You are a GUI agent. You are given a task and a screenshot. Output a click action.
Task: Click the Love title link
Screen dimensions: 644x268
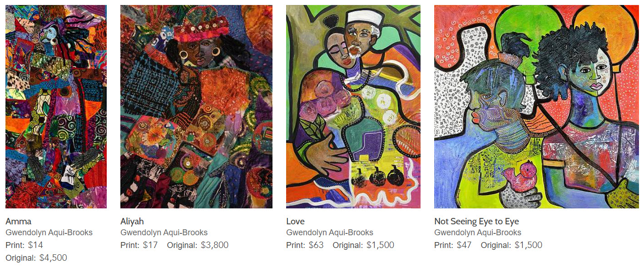(295, 222)
